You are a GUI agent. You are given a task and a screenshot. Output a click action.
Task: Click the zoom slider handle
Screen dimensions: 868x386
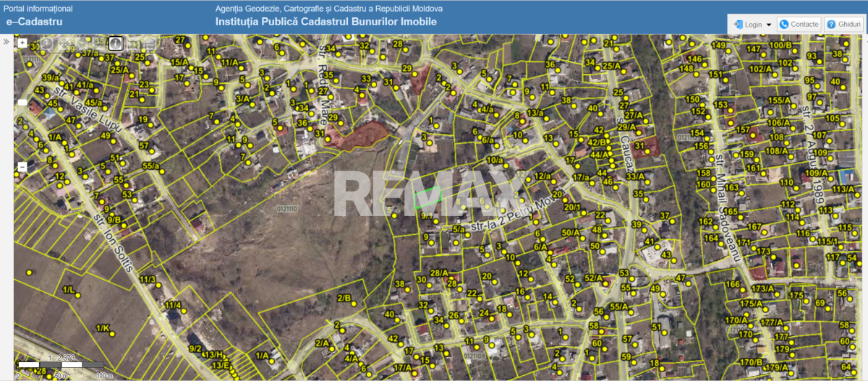point(22,103)
